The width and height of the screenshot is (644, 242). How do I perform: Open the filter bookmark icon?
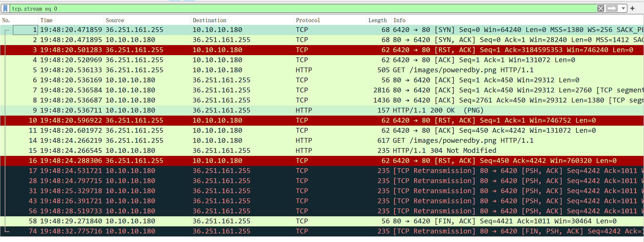5,8
